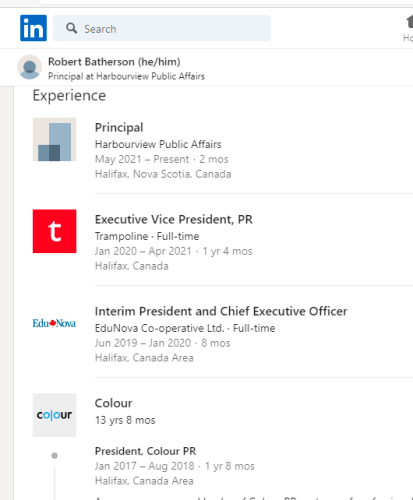Open the Colour company name link

(113, 403)
